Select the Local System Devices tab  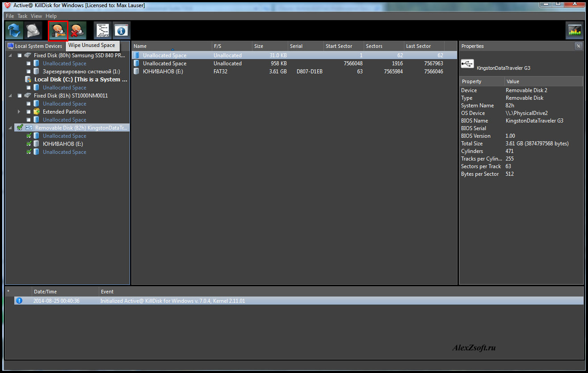[35, 46]
